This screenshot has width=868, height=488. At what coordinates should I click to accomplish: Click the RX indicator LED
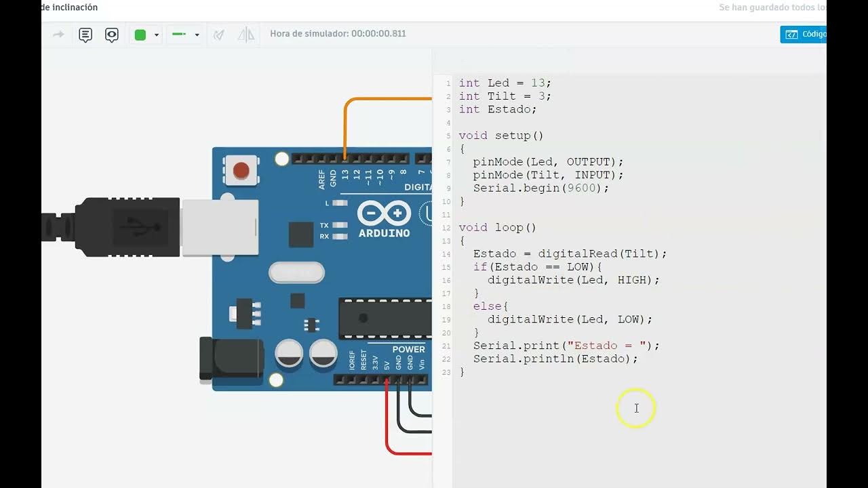340,237
